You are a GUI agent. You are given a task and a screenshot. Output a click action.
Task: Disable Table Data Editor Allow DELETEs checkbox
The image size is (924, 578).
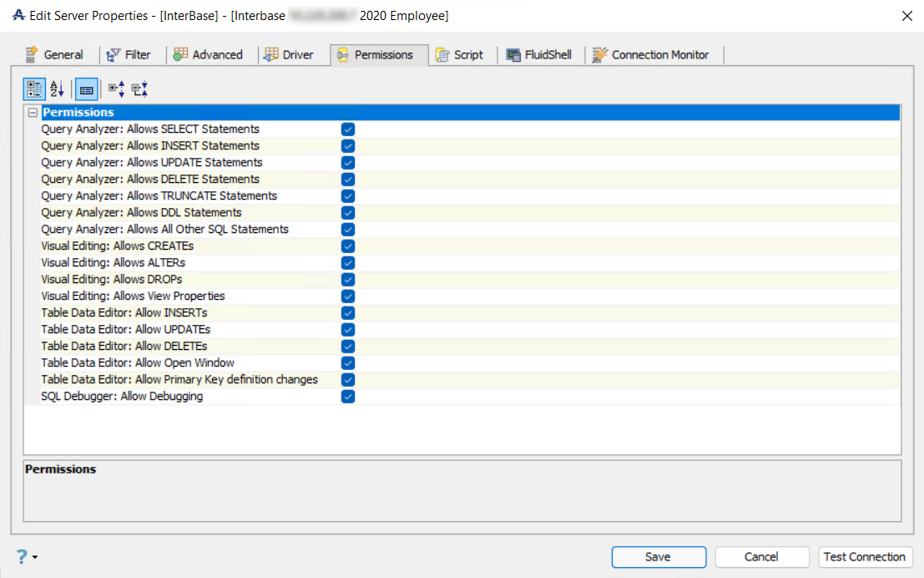[x=348, y=346]
